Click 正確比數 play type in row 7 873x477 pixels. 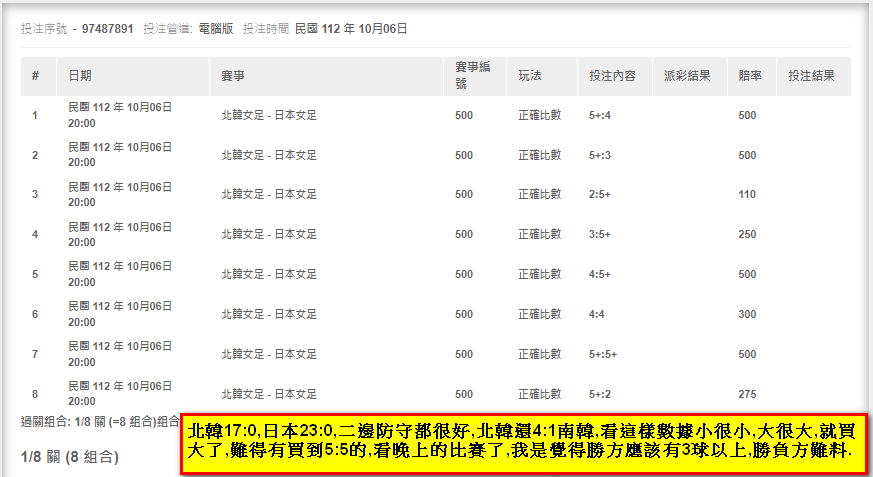point(540,355)
